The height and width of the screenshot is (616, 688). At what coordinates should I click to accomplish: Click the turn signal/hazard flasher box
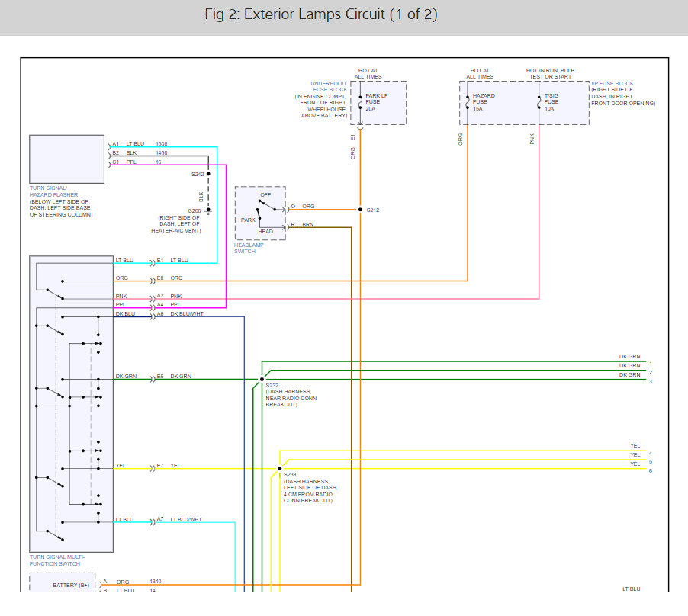pyautogui.click(x=66, y=159)
